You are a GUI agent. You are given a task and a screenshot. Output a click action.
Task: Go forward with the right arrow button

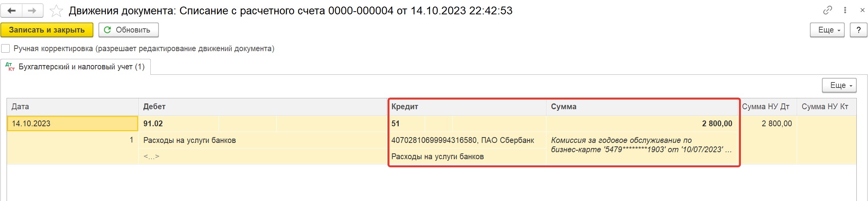(x=33, y=11)
